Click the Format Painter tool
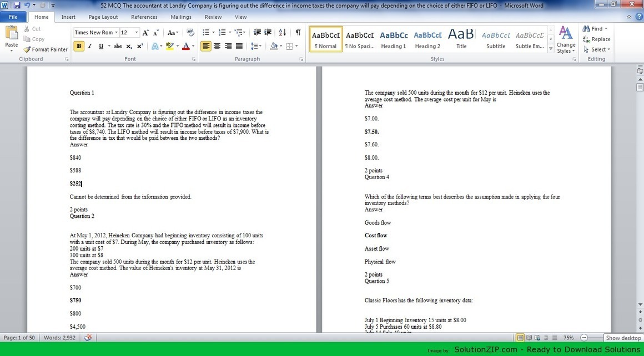Image resolution: width=644 pixels, height=356 pixels. [x=46, y=49]
